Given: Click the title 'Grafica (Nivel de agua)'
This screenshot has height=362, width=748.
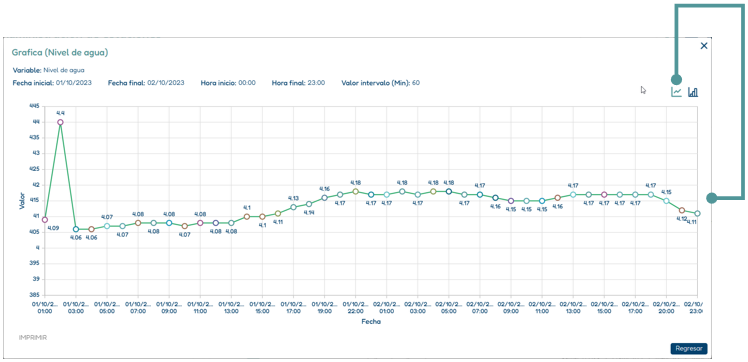Looking at the screenshot, I should coord(60,52).
